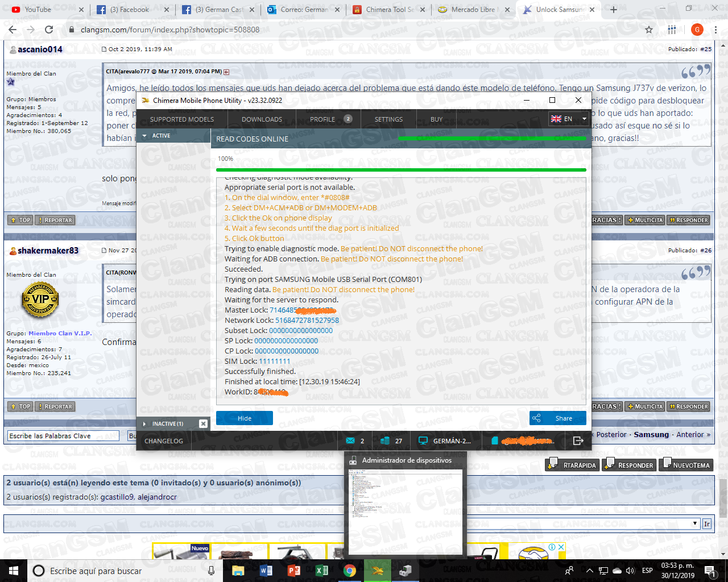
Task: Bookmark this page with star icon
Action: 649,30
